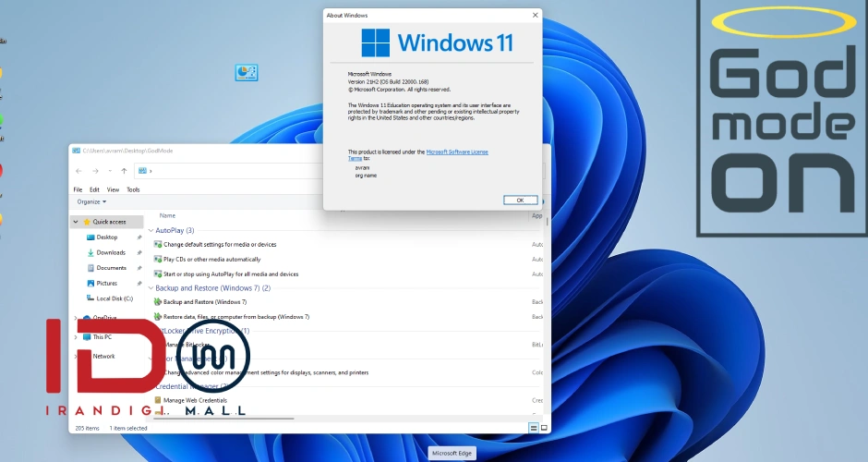
Task: Go up one folder level
Action: [124, 171]
